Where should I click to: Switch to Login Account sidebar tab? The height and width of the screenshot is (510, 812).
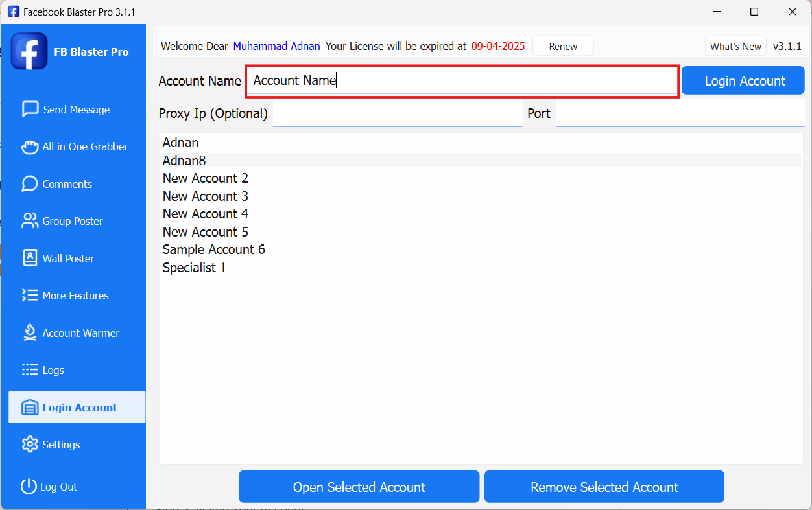click(77, 408)
